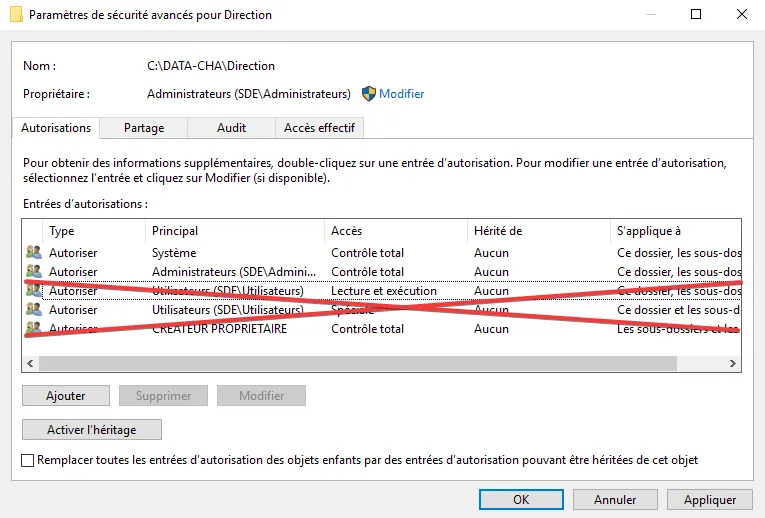Click the shield icon next to Modifier
765x518 pixels.
point(368,94)
